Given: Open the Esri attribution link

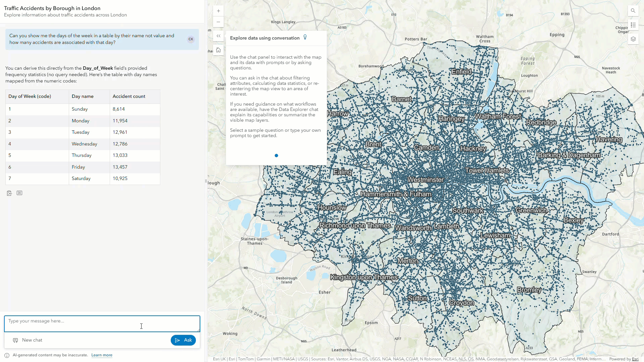Looking at the screenshot, I should point(635,359).
